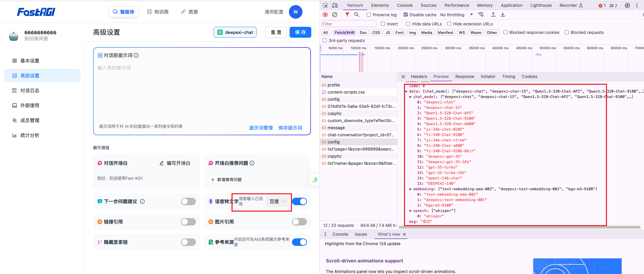Click the 保存 button
The image size is (644, 274).
(x=300, y=32)
